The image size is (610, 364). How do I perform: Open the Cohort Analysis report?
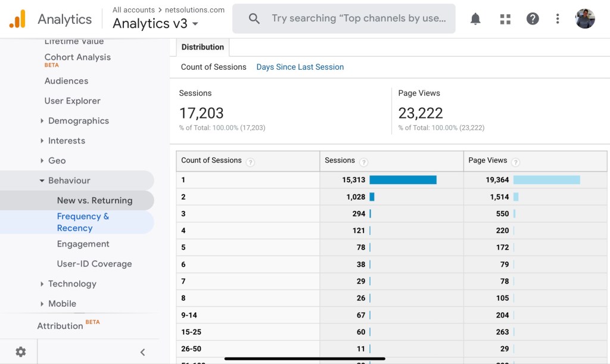click(77, 58)
